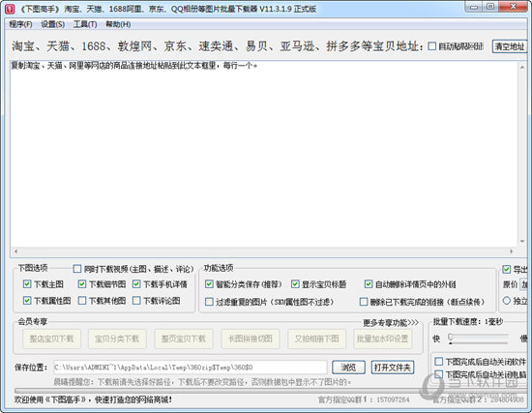Select the 独立 radio button

(x=507, y=301)
